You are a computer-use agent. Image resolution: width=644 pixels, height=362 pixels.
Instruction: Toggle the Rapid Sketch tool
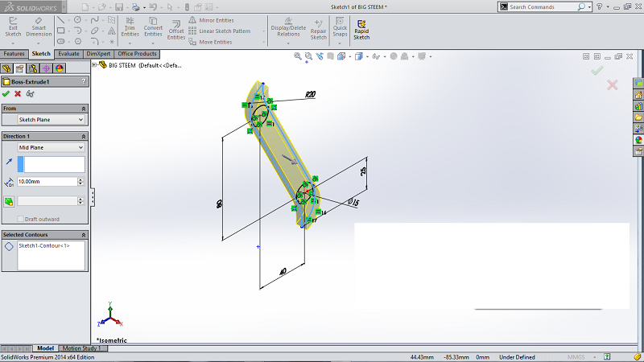361,30
